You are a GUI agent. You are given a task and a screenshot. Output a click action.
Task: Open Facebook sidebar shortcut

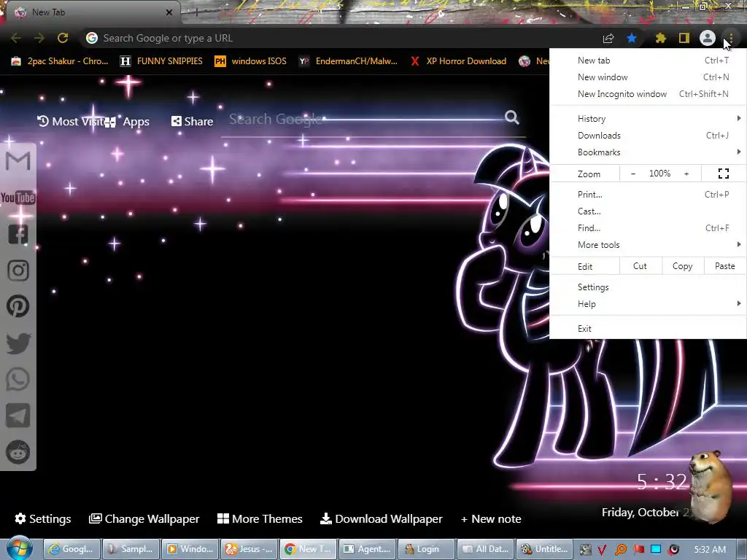[18, 234]
